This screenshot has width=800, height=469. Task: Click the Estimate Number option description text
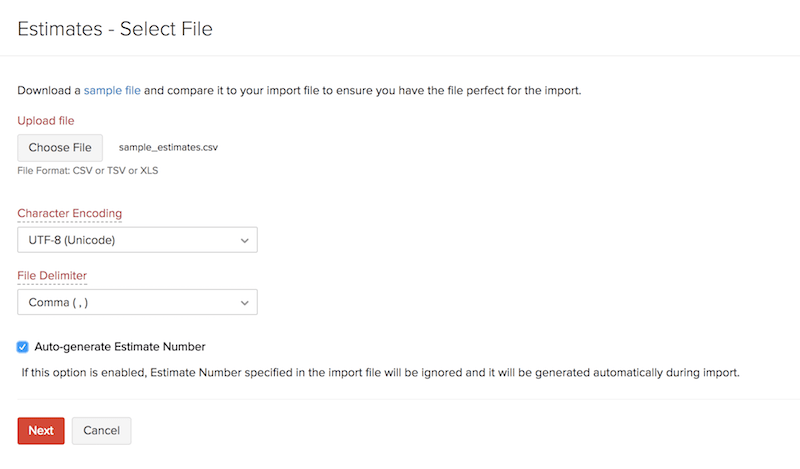point(380,373)
